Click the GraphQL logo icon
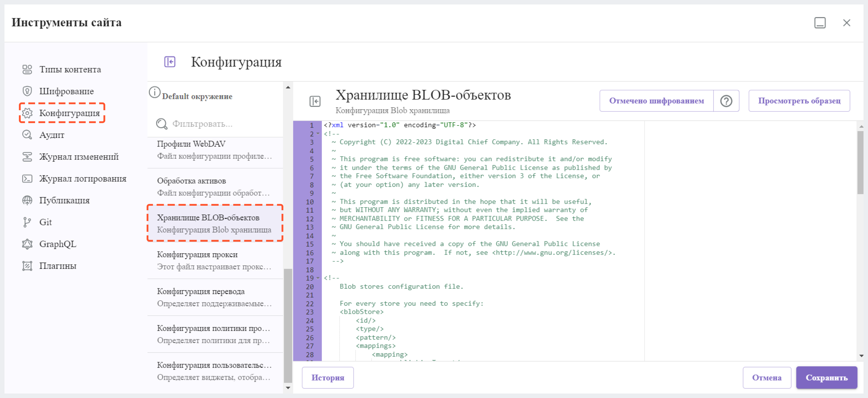Image resolution: width=868 pixels, height=398 pixels. point(27,244)
